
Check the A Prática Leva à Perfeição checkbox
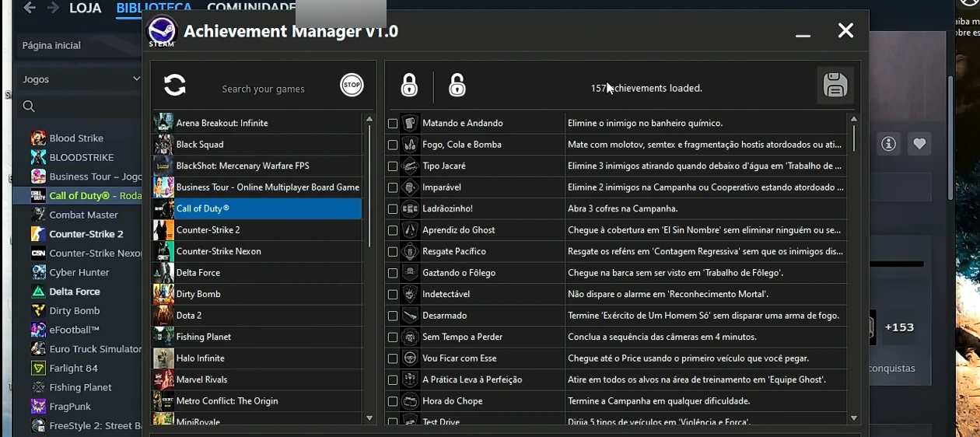[x=393, y=380]
